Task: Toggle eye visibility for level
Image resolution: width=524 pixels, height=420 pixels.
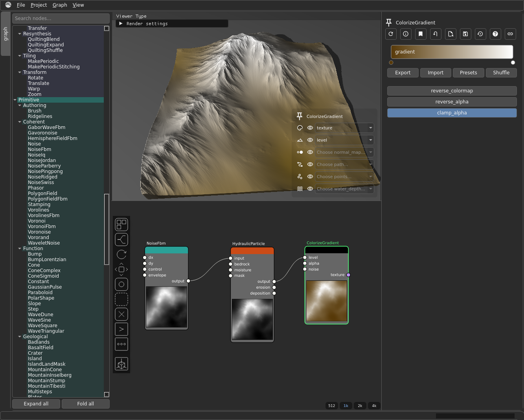Action: (310, 140)
